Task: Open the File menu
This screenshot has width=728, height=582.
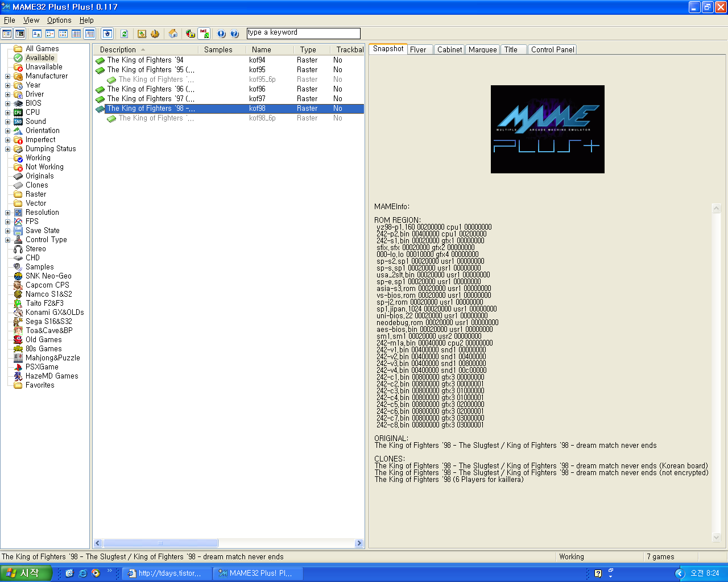Action: pyautogui.click(x=10, y=20)
